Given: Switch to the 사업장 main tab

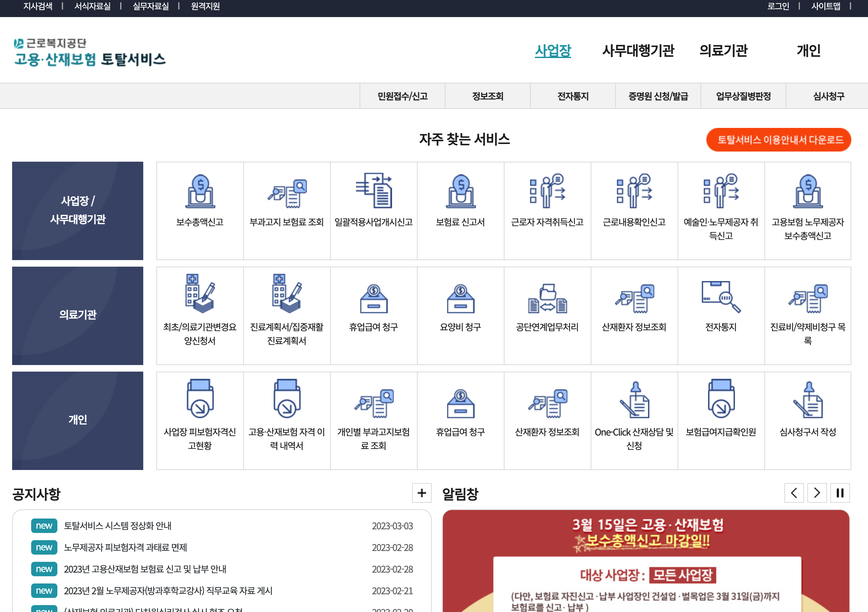Looking at the screenshot, I should pyautogui.click(x=553, y=50).
